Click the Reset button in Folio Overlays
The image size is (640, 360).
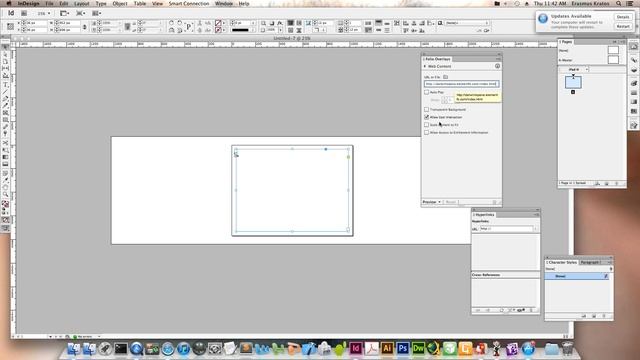coord(451,202)
